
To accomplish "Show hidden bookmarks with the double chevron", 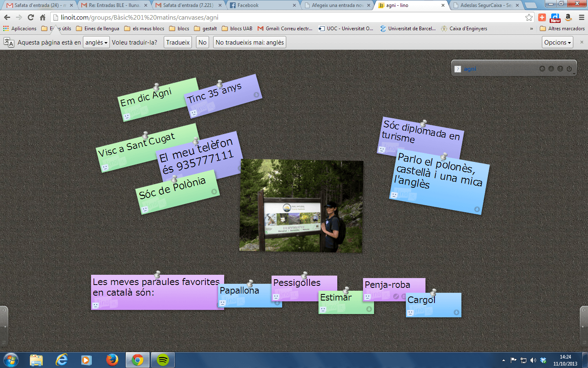I will 531,29.
